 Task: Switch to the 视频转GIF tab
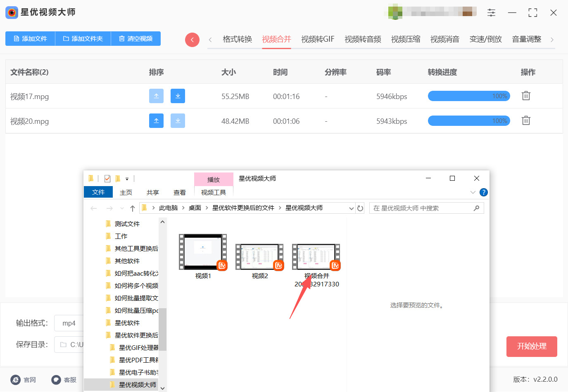[317, 39]
